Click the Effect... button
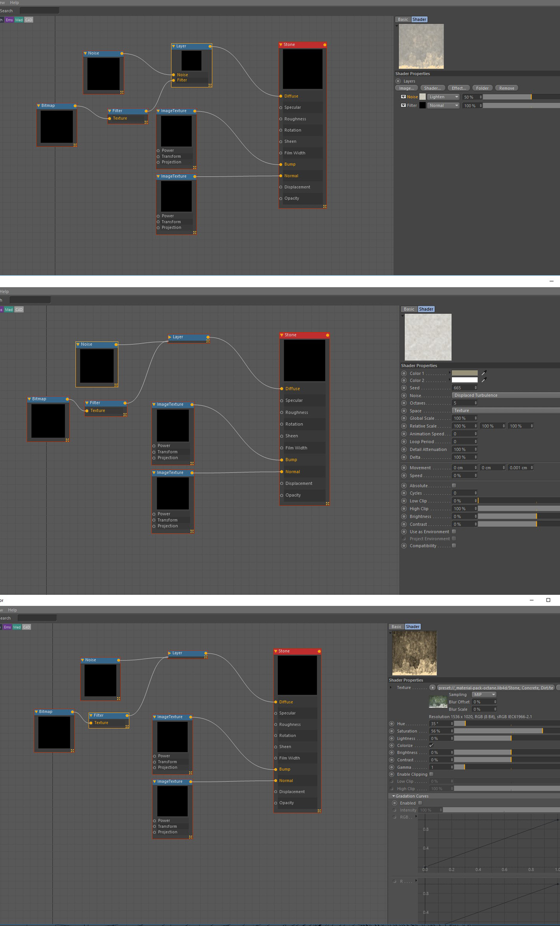Viewport: 560px width, 926px height. tap(458, 88)
